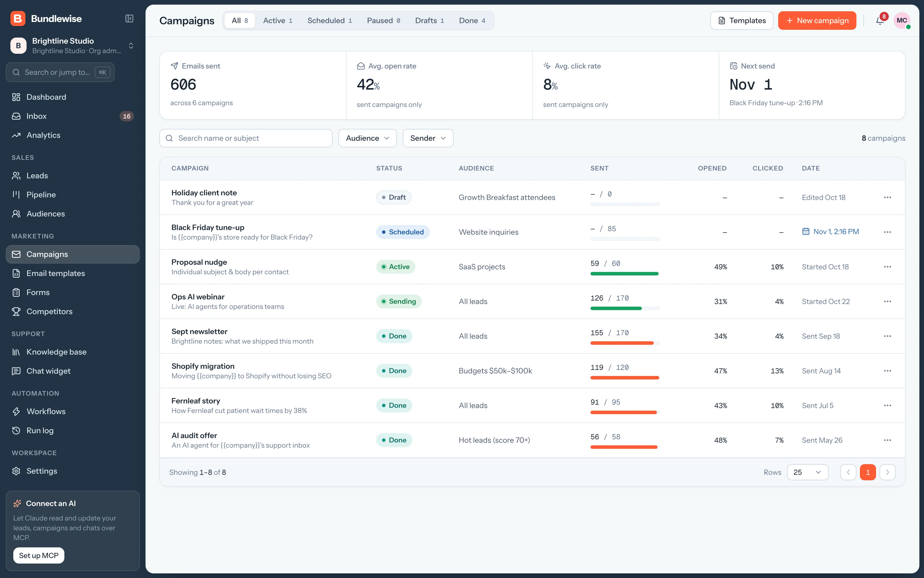Image resolution: width=924 pixels, height=578 pixels.
Task: Expand the Brightline Studio workspace switcher
Action: point(72,46)
